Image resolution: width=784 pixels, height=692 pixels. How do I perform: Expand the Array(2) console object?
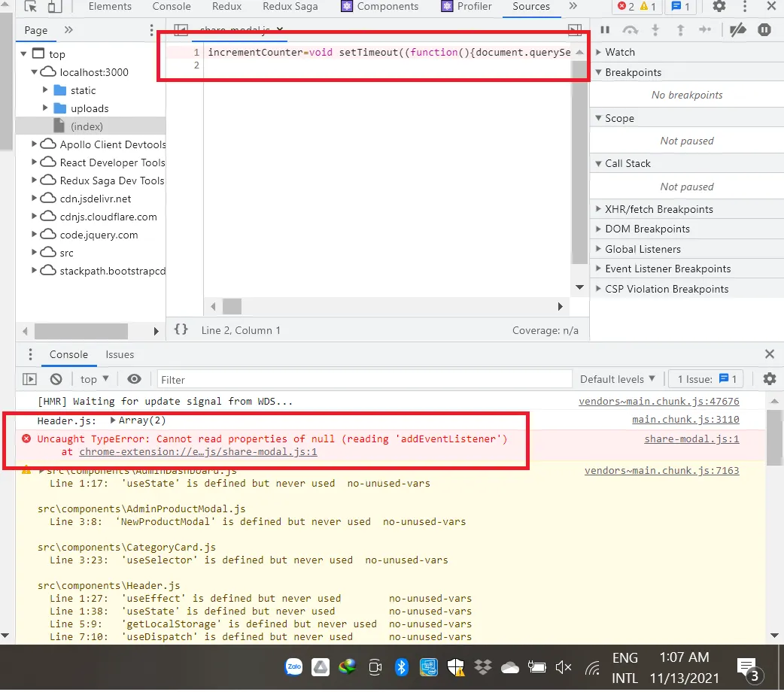click(113, 420)
